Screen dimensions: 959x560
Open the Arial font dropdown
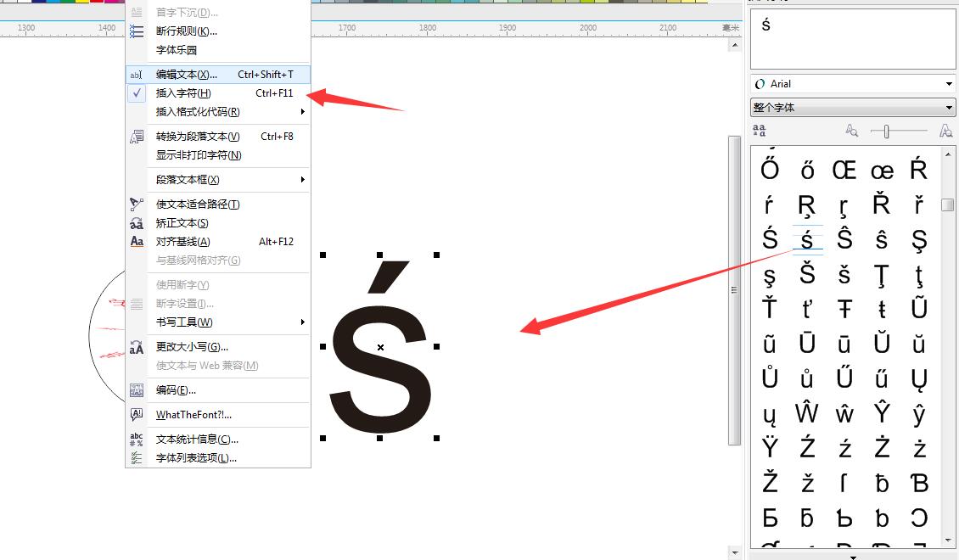coord(853,84)
